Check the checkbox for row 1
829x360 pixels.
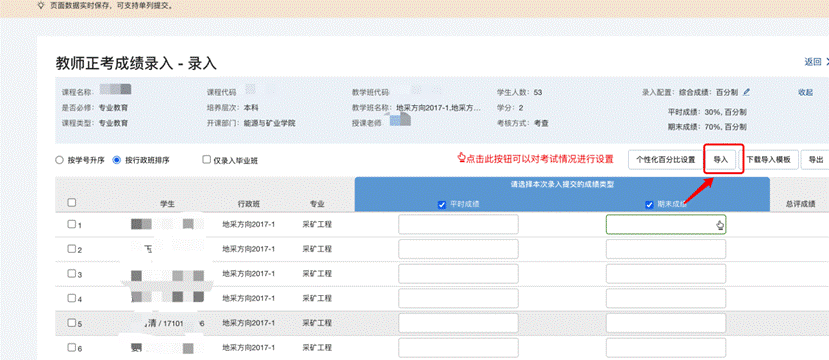point(72,224)
